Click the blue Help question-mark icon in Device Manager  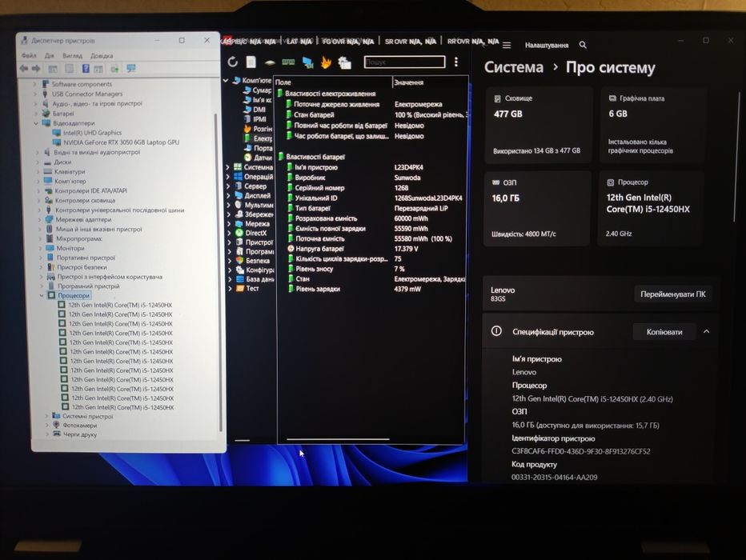coord(86,69)
